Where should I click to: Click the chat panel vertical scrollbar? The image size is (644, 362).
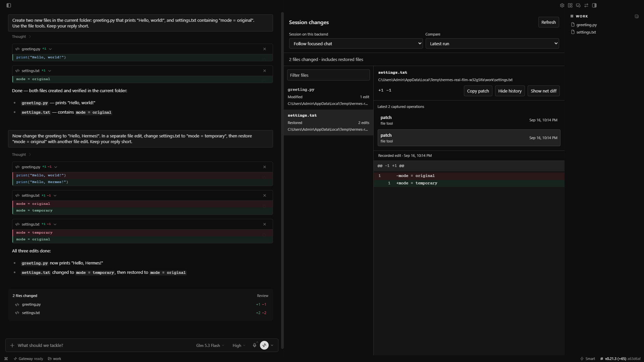(x=282, y=180)
